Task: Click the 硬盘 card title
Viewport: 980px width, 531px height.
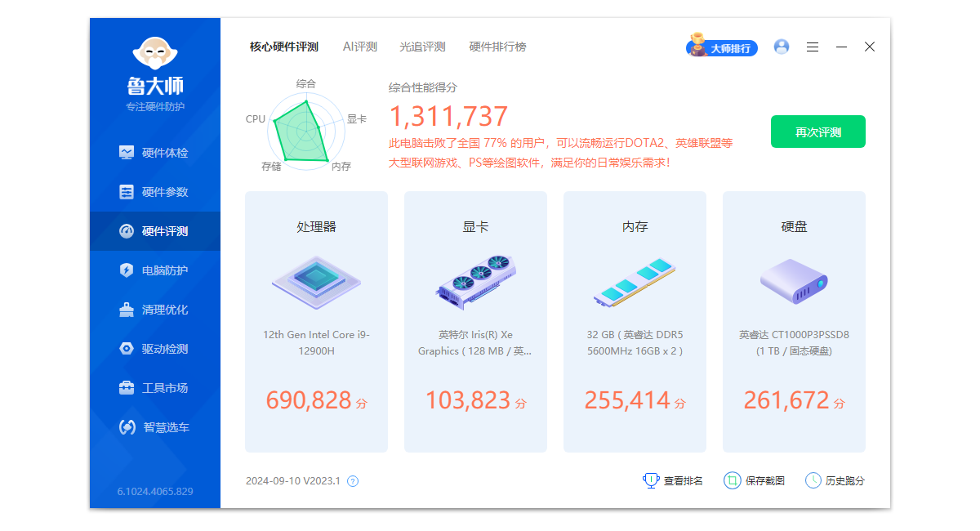Action: (x=794, y=227)
